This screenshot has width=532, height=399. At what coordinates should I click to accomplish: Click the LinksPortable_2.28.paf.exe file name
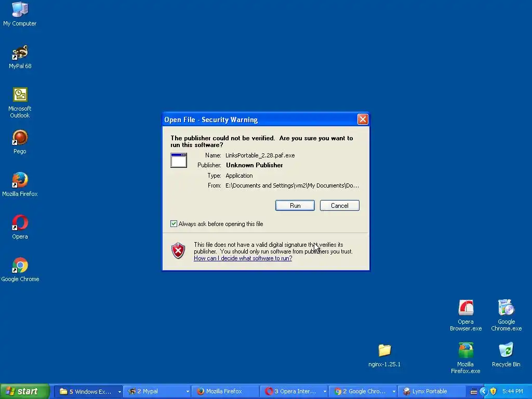260,155
